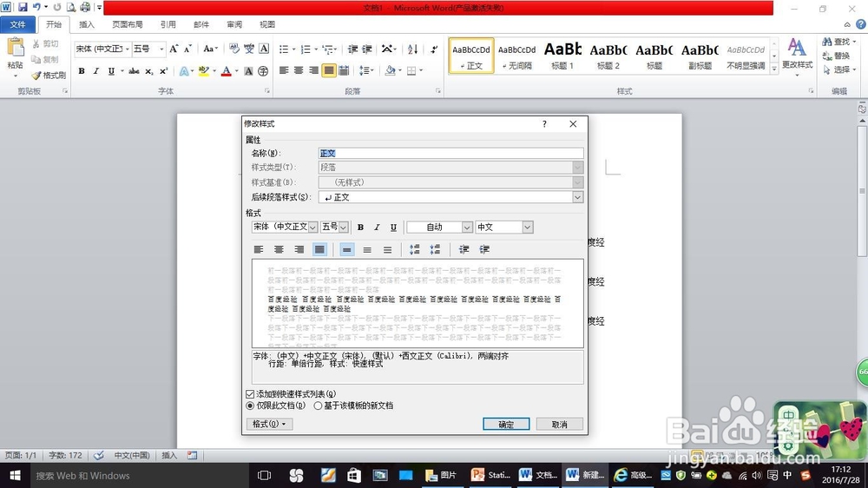This screenshot has height=488, width=868.
Task: Click increase paragraph spacing icon in dialog
Action: tap(414, 250)
